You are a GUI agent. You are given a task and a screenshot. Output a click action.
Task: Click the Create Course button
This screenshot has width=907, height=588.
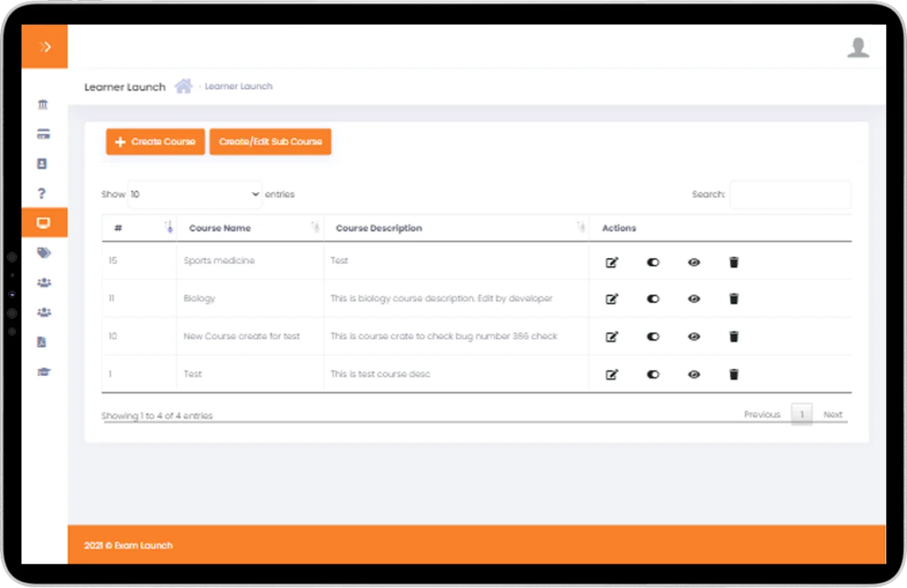[155, 142]
